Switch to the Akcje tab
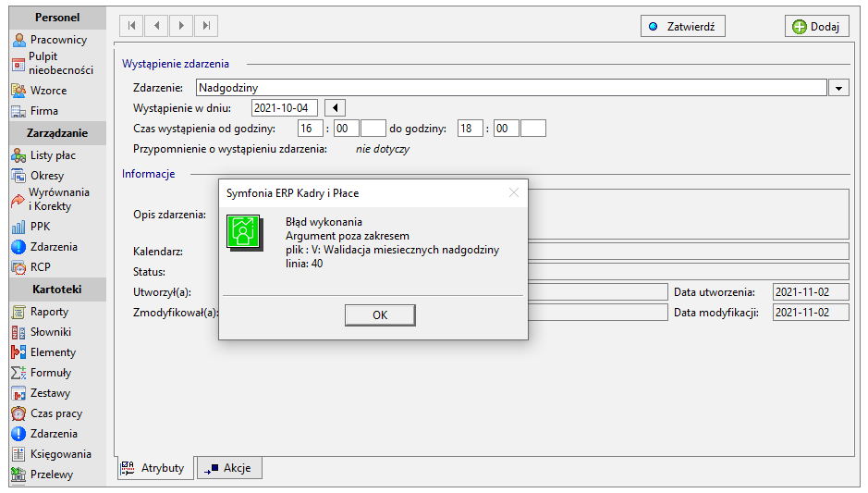This screenshot has height=493, width=868. click(x=229, y=468)
